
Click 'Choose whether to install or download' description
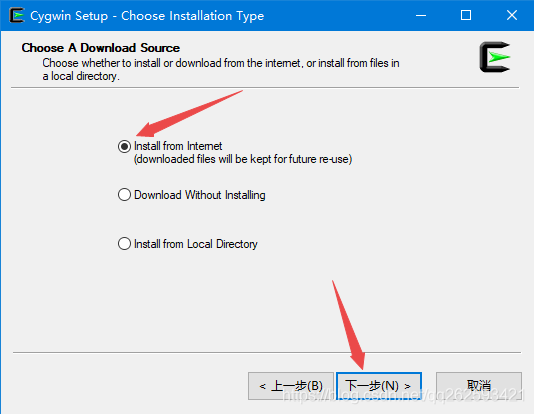click(x=221, y=69)
